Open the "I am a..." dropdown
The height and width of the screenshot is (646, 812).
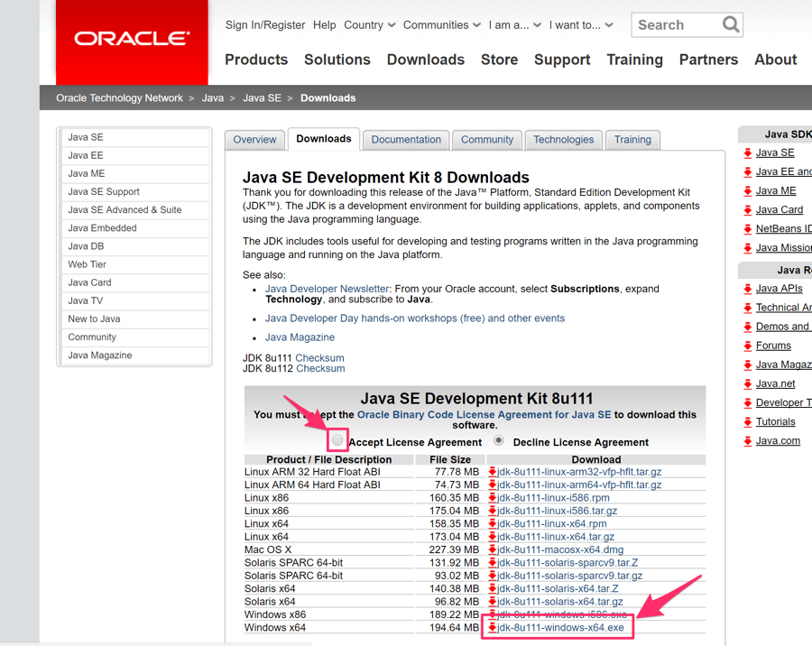tap(515, 25)
